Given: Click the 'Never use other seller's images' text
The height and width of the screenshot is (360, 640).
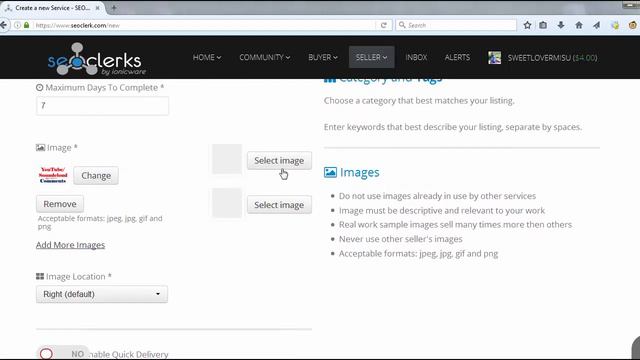Looking at the screenshot, I should tap(401, 239).
